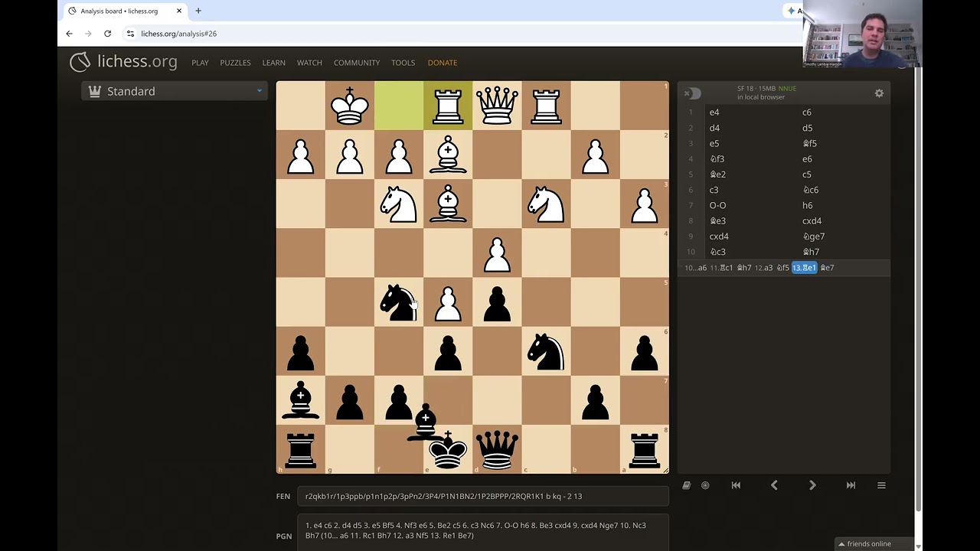Open the opening explorer book icon

(x=687, y=485)
